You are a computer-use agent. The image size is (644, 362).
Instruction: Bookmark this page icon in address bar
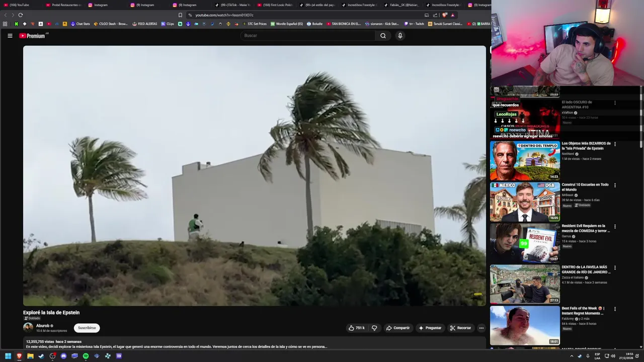(180, 15)
